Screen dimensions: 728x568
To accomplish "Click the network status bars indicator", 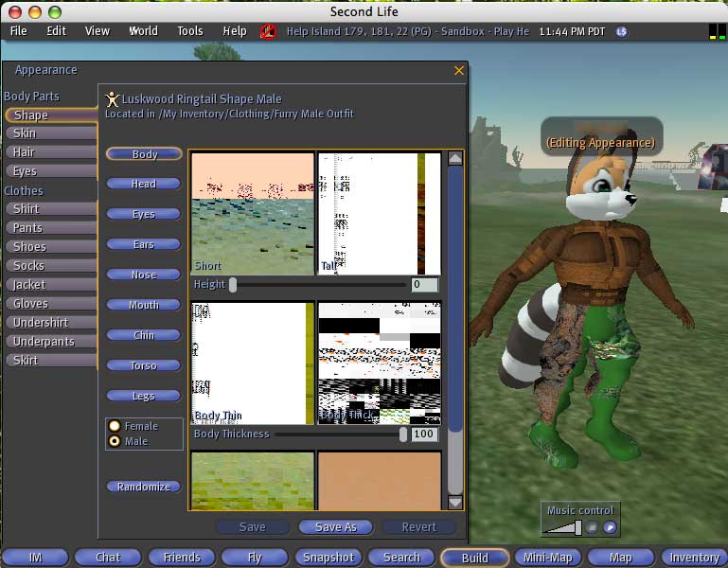I will tap(718, 31).
